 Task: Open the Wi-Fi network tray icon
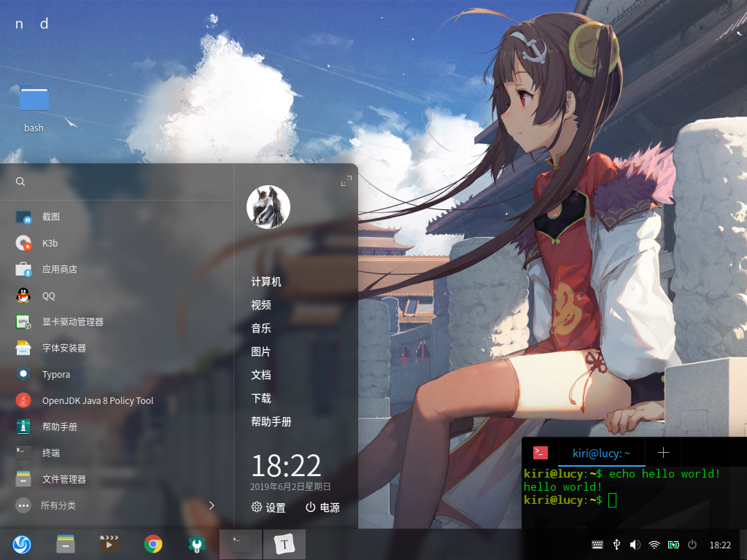(654, 545)
